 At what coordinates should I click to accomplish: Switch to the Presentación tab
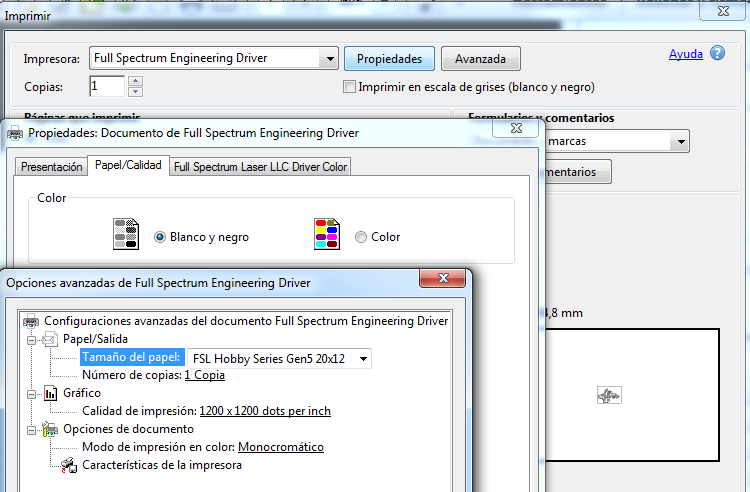point(51,167)
